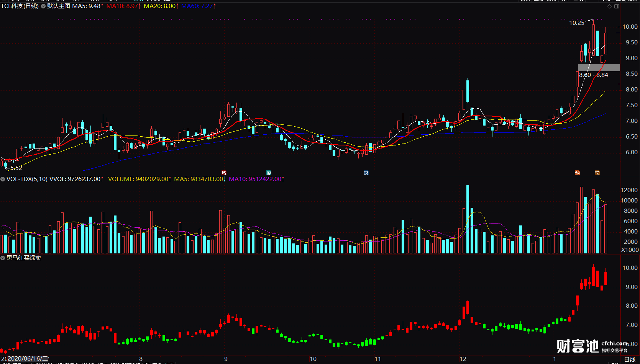Open the 黑马红买绿卖 indicator dropdown arrow
The height and width of the screenshot is (364, 640).
click(x=3, y=258)
